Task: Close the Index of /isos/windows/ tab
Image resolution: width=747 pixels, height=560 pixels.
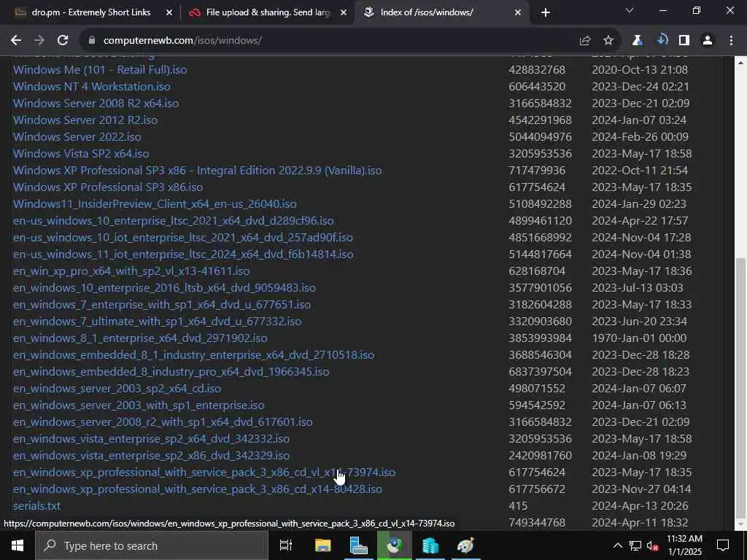Action: [x=518, y=12]
